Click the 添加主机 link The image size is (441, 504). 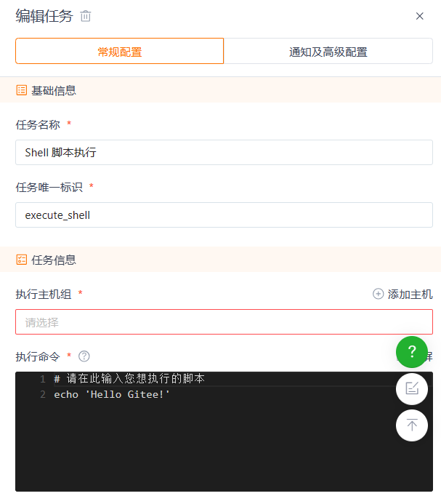pos(402,294)
